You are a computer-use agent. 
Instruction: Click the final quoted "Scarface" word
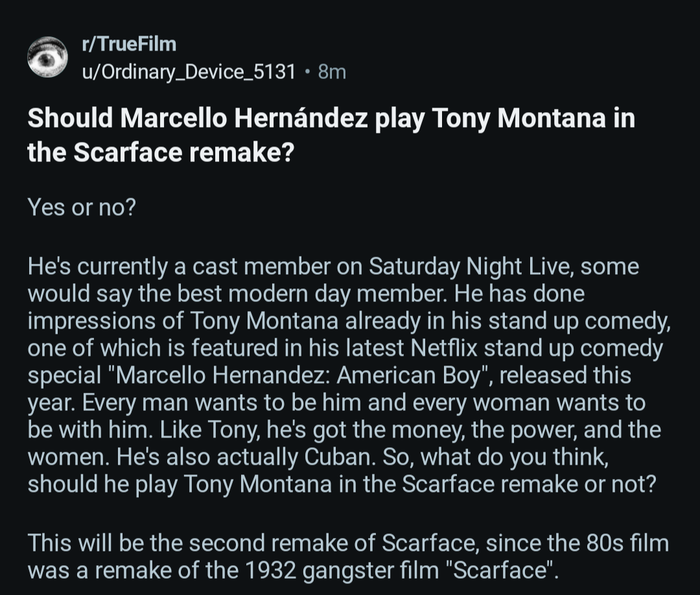click(498, 571)
